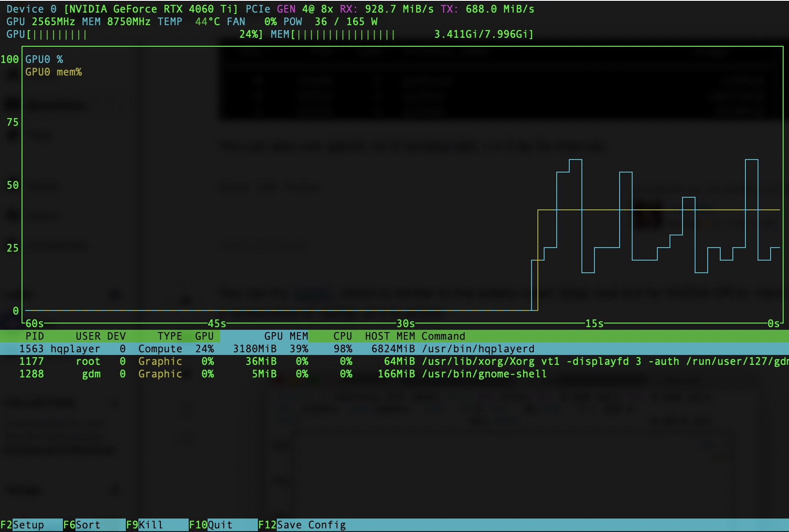Image resolution: width=789 pixels, height=532 pixels.
Task: Click the NVIDIA GeForce RTX 4060 Ti device name
Action: pyautogui.click(x=151, y=9)
